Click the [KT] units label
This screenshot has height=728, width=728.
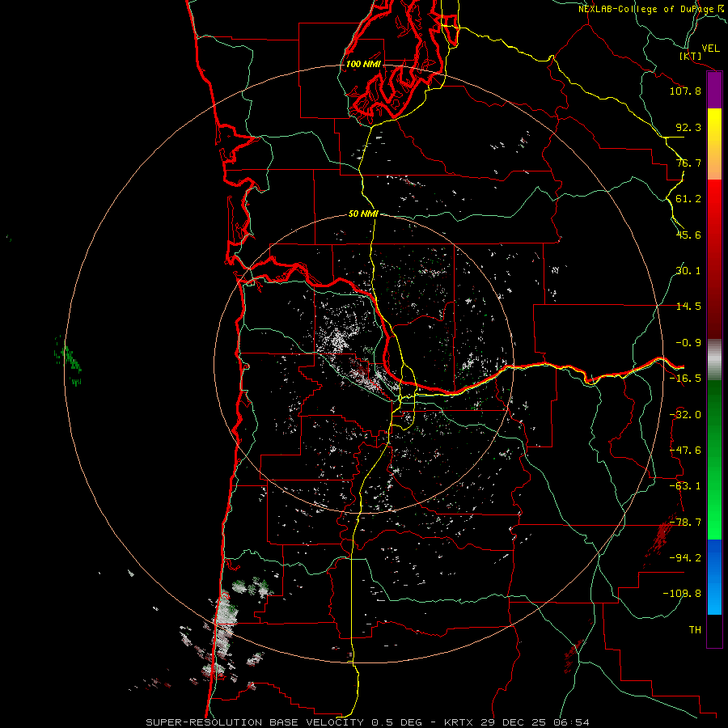pos(691,56)
